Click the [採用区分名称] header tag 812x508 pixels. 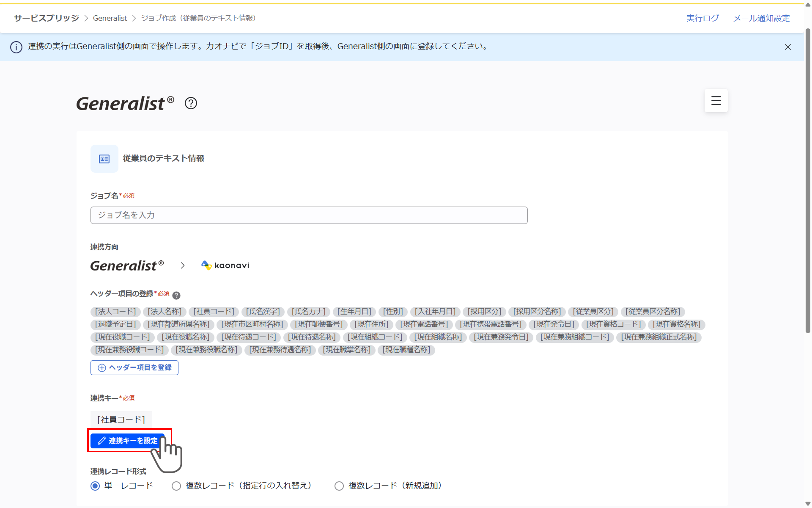tap(537, 312)
